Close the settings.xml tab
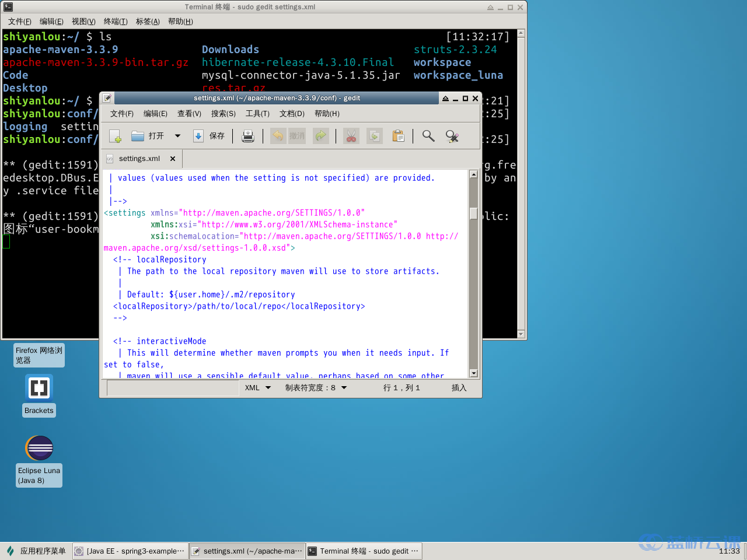 pos(173,159)
